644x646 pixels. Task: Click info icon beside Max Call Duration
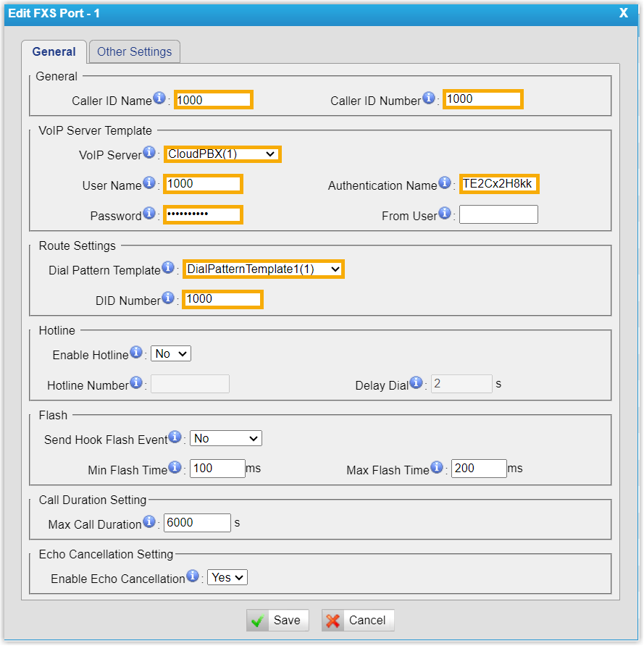coord(149,521)
